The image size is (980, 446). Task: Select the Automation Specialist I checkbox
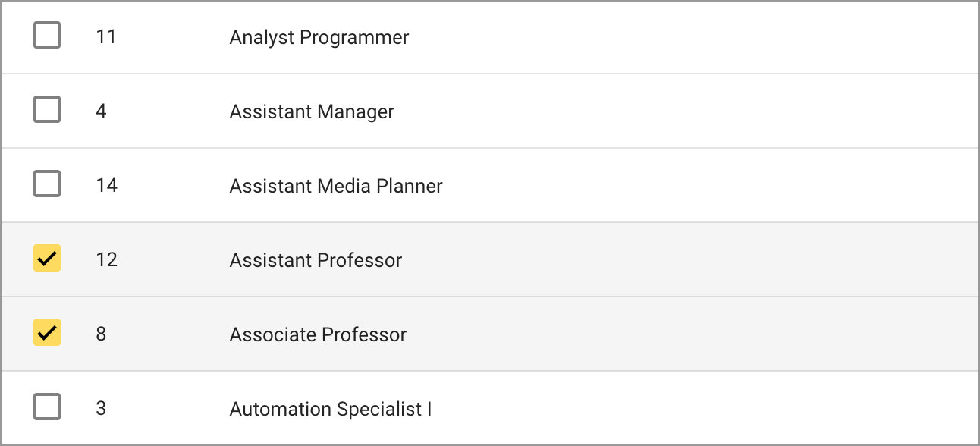pos(47,407)
